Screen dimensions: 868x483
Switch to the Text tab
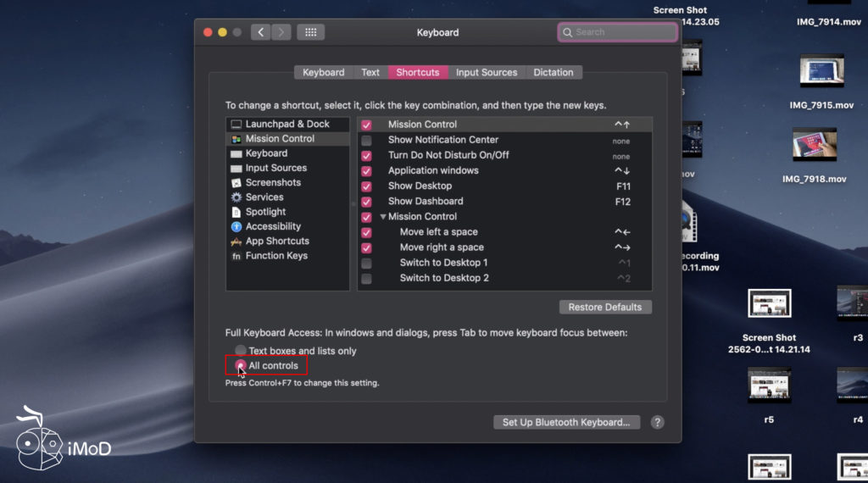pos(370,73)
